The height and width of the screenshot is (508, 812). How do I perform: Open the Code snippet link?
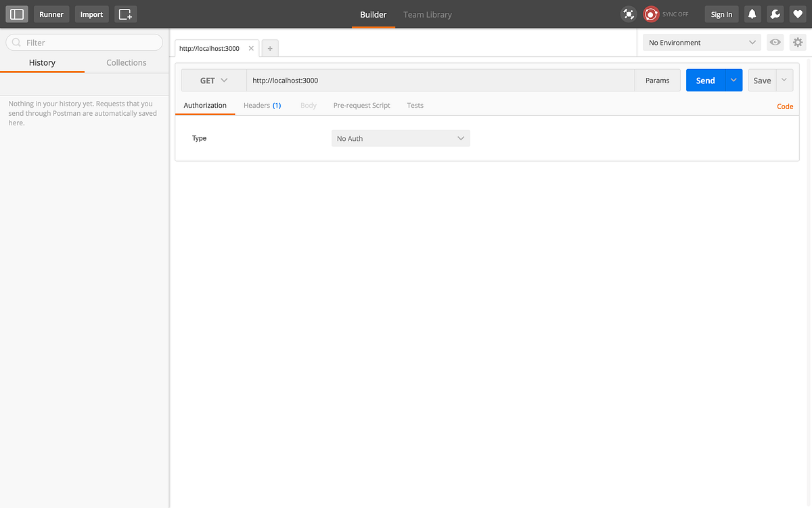(x=784, y=106)
